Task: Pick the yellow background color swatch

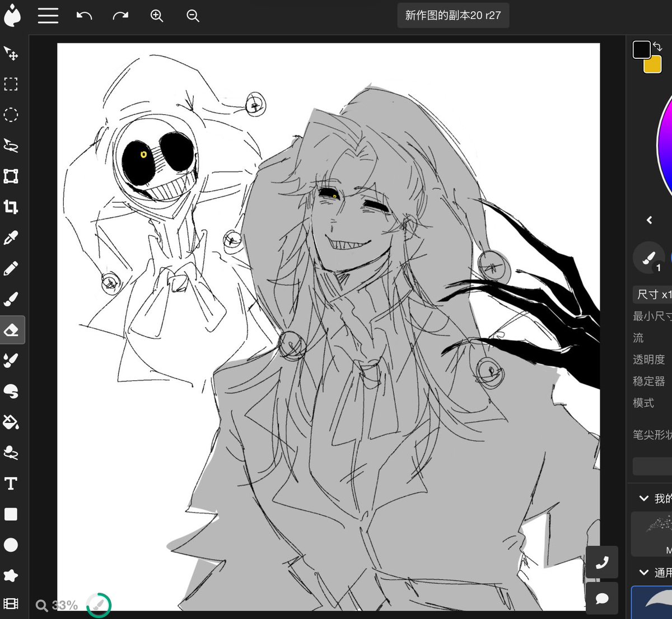Action: [653, 64]
